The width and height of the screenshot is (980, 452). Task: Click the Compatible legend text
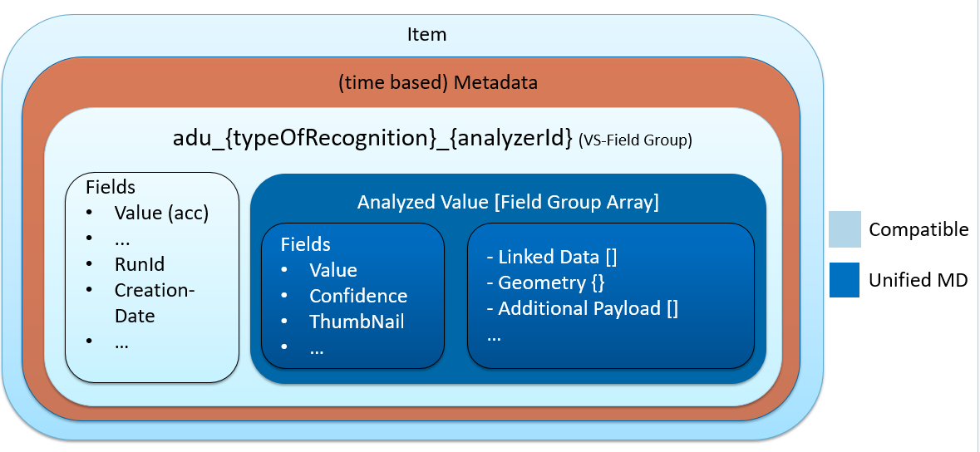[918, 229]
